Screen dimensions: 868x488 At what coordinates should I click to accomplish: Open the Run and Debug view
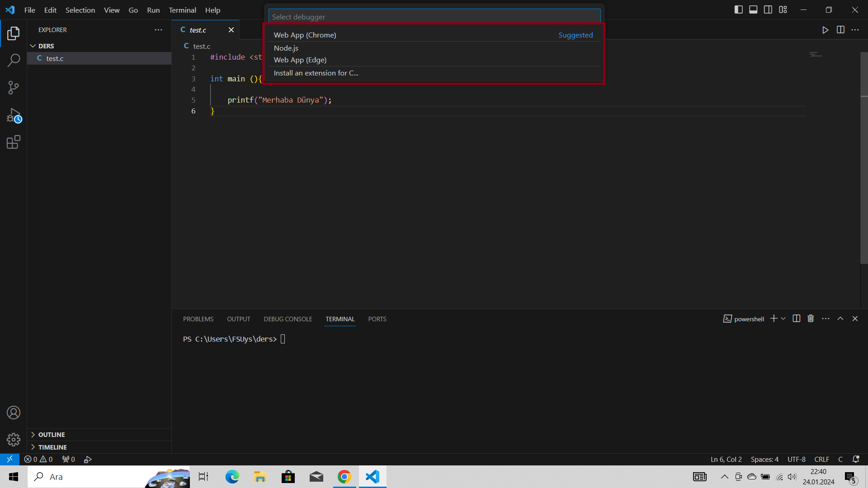[14, 115]
